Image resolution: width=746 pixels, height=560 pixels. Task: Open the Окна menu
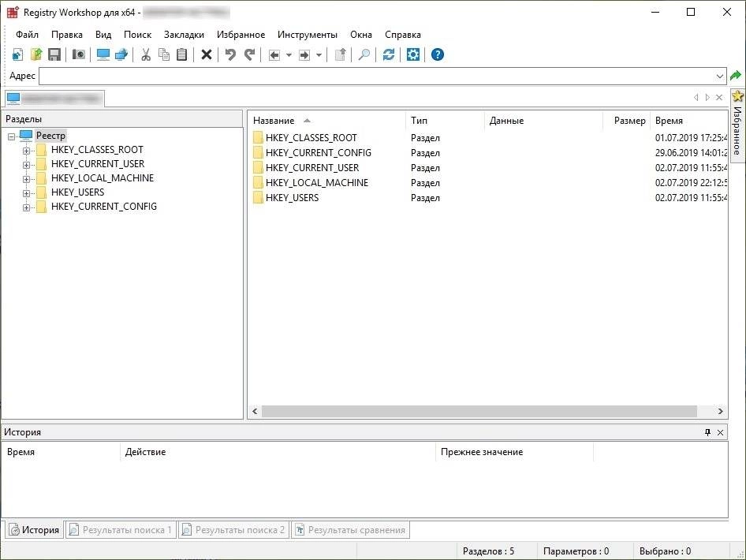click(x=361, y=34)
